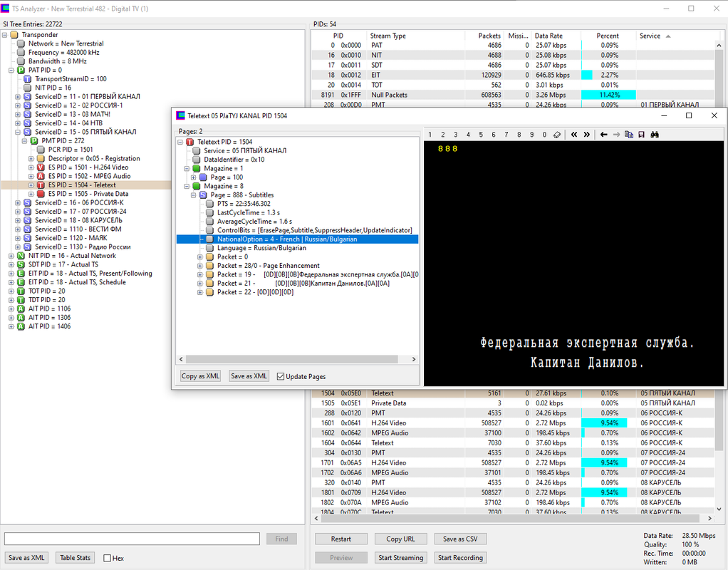Click the V icon of ES PID = 1501 H.264 Video

click(x=41, y=167)
